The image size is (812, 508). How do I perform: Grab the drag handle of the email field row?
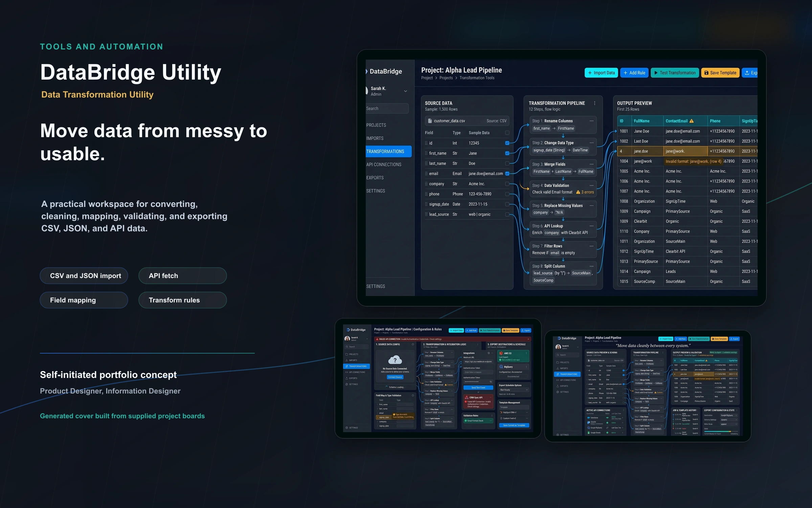click(426, 174)
